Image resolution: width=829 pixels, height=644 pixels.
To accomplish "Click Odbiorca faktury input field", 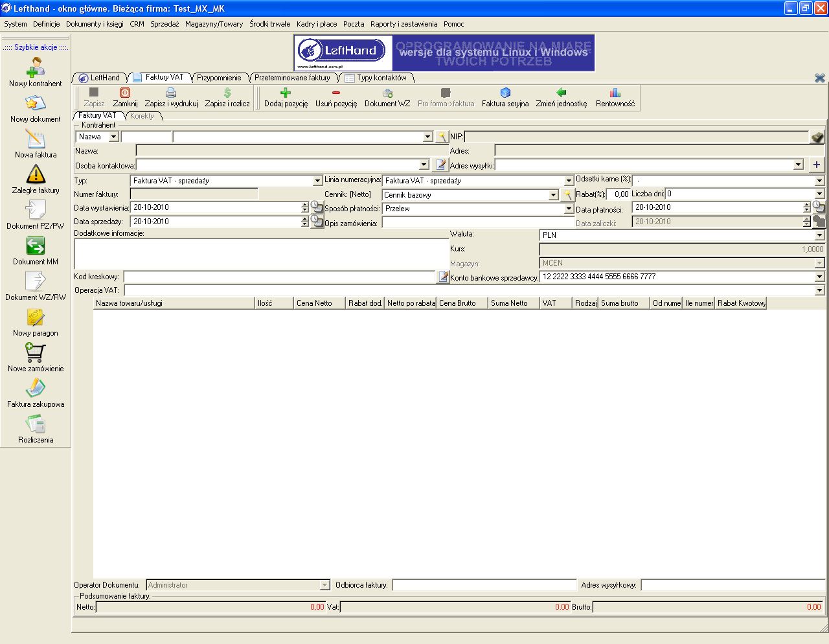I will coord(484,585).
